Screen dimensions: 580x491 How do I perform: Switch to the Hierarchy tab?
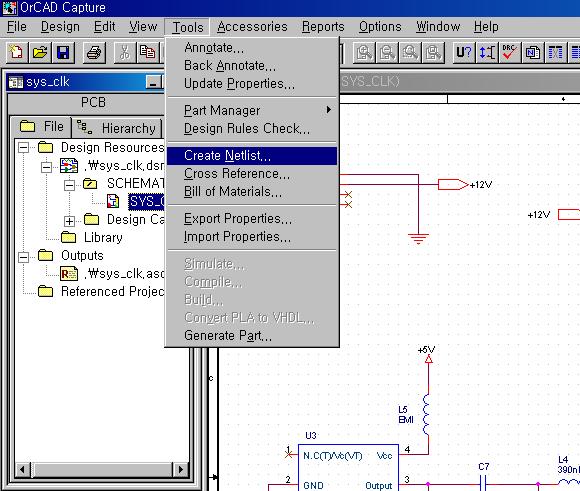[117, 128]
